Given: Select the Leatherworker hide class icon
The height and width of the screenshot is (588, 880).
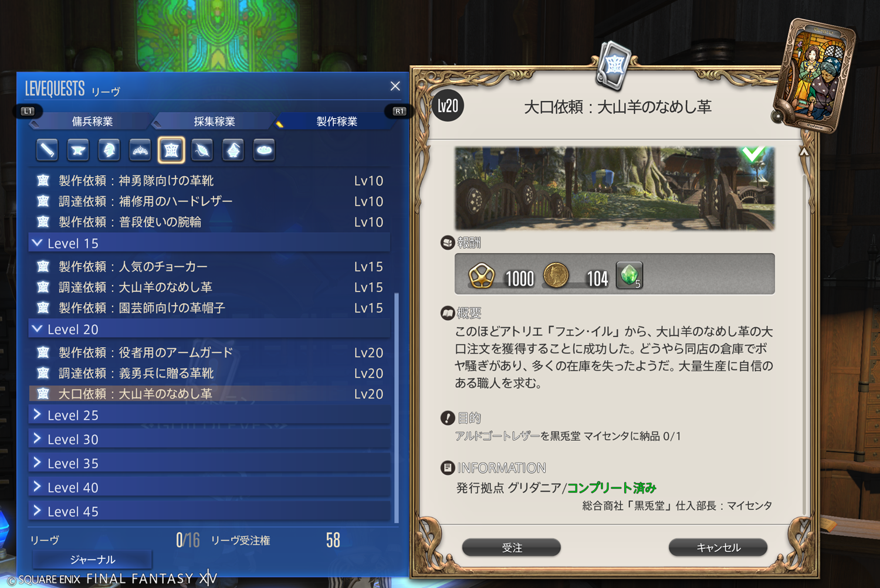Looking at the screenshot, I should point(171,150).
